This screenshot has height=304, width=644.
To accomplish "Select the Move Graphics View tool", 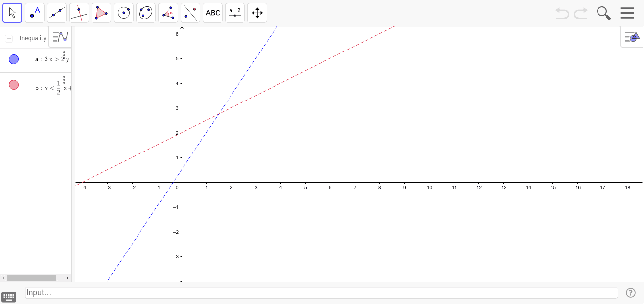I will click(x=257, y=13).
